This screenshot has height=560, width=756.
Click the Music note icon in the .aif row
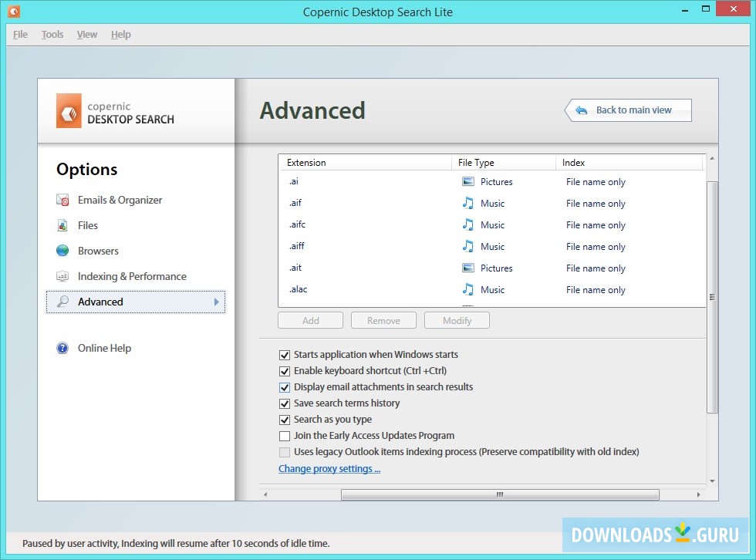[467, 203]
